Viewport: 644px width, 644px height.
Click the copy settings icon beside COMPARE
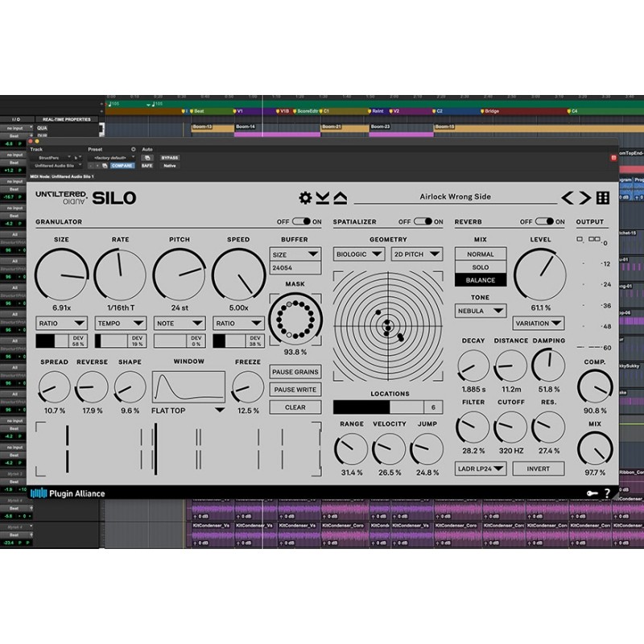tap(105, 166)
